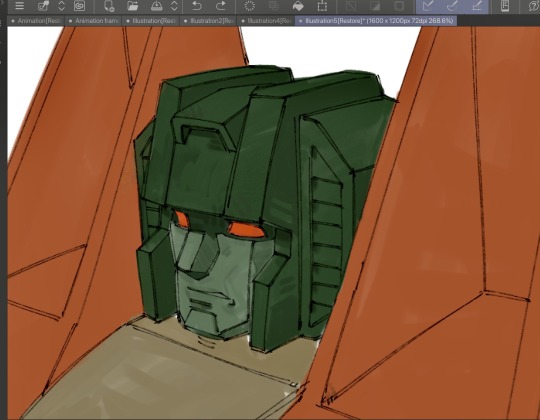Click the dimmed Invert selection icon
This screenshot has height=420, width=540.
pyautogui.click(x=375, y=6)
